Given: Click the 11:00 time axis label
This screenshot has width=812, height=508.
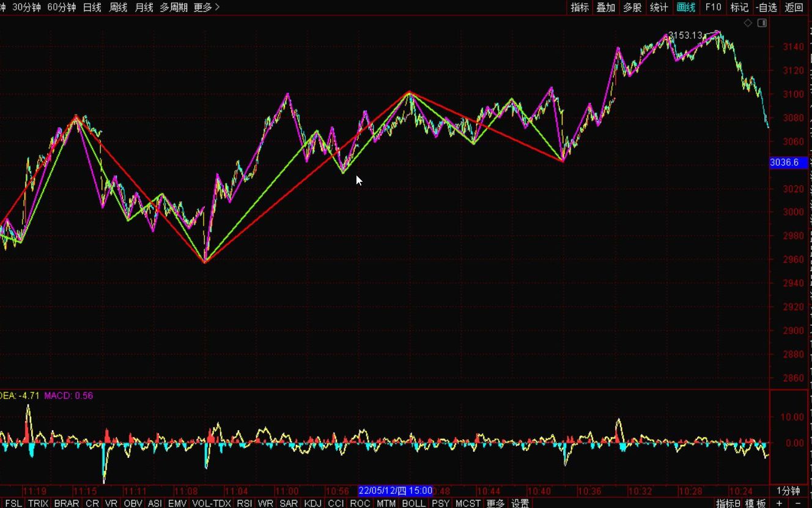Looking at the screenshot, I should pyautogui.click(x=287, y=491).
